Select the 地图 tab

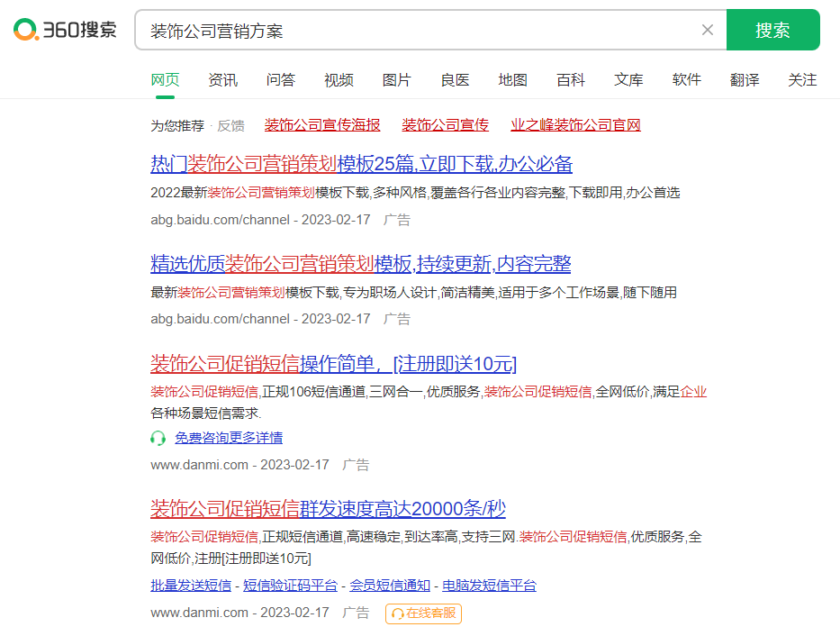pyautogui.click(x=512, y=80)
